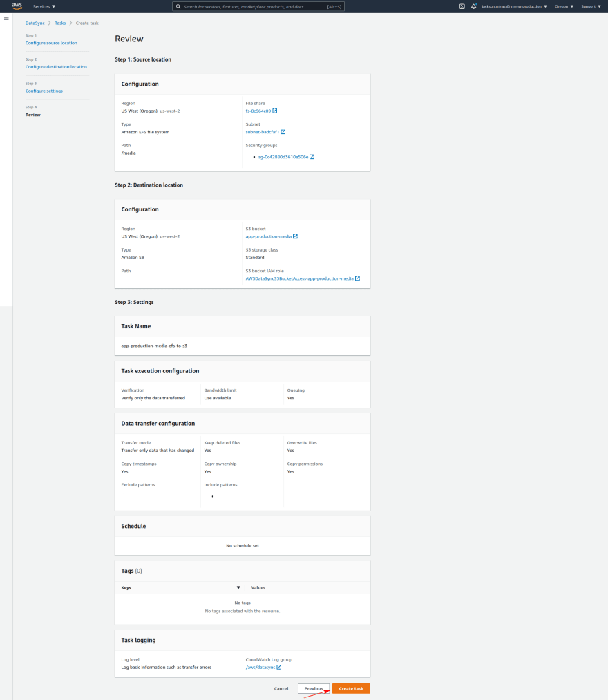Open subnet-badcfaf1 link
This screenshot has width=608, height=700.
click(x=263, y=132)
